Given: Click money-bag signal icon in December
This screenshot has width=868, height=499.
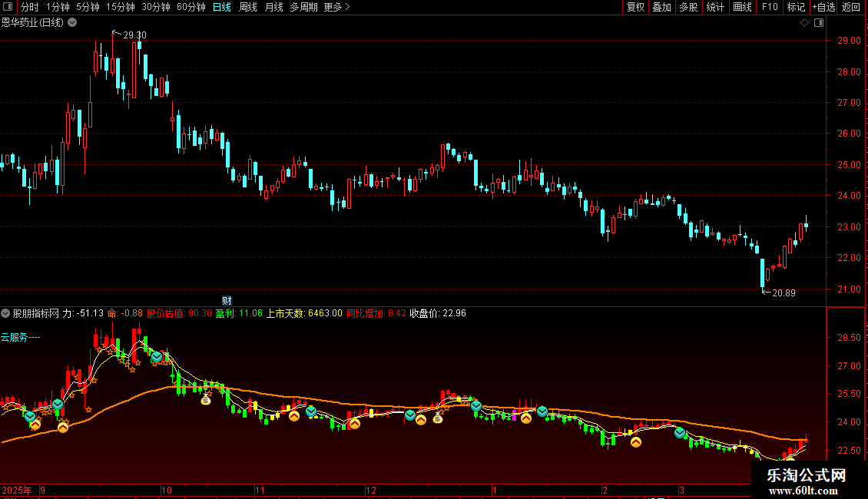Looking at the screenshot, I should click(438, 418).
